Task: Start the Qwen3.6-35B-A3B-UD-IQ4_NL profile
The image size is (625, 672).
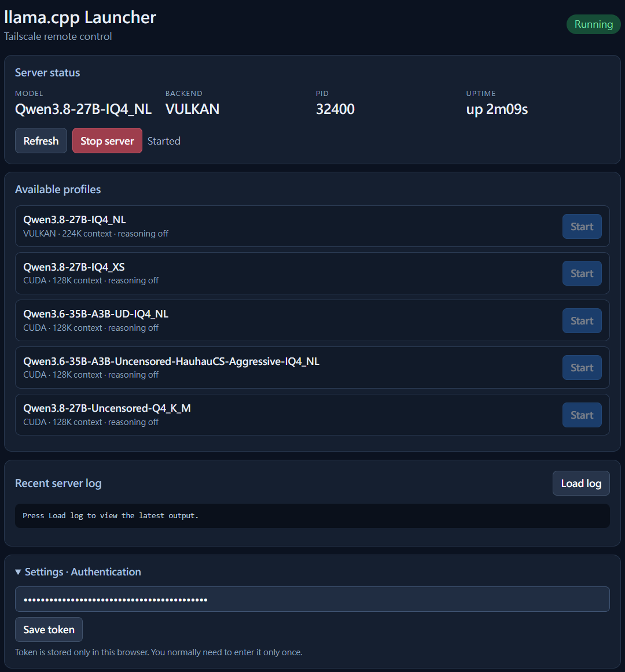Action: coord(582,320)
